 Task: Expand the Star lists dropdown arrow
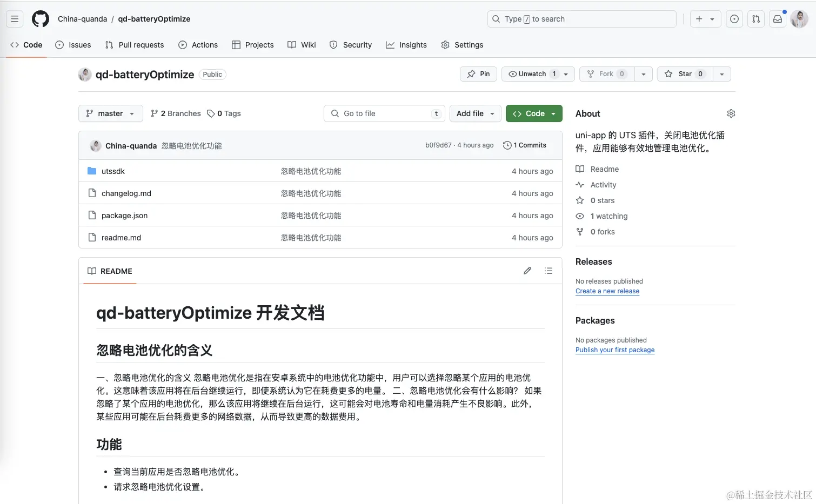(722, 74)
